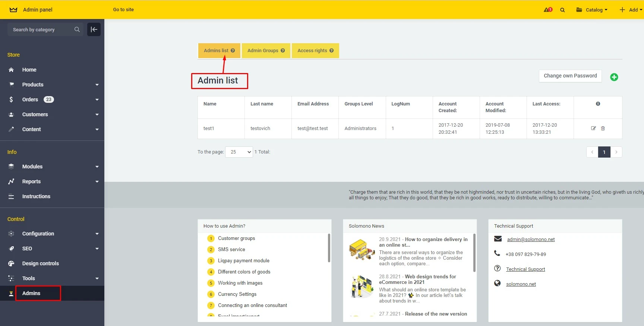Click help icon on Admins list tab
Viewport: 644px width, 326px height.
pos(233,51)
